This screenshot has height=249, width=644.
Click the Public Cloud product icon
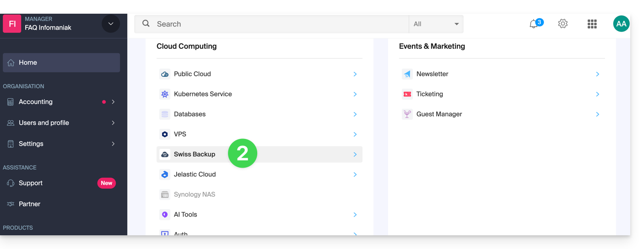pos(165,74)
